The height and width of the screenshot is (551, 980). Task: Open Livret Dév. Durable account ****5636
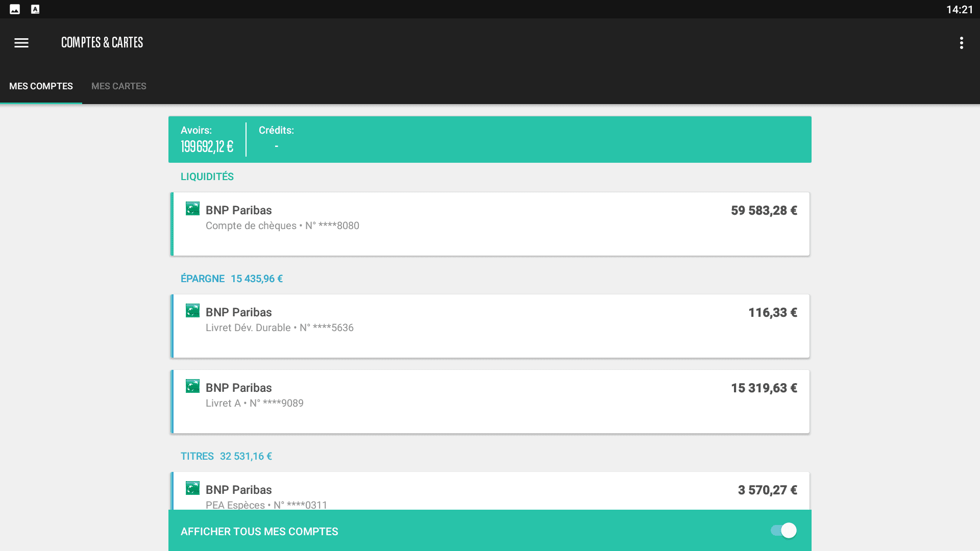(490, 326)
